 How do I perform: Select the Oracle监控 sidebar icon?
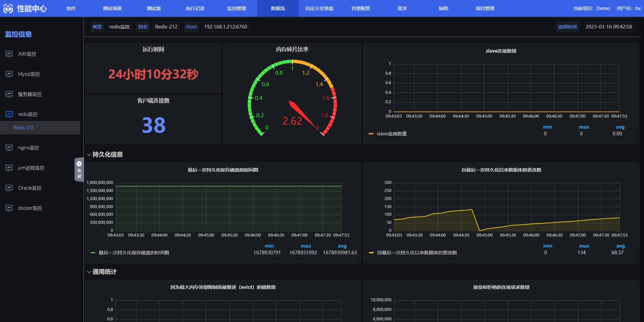9,188
